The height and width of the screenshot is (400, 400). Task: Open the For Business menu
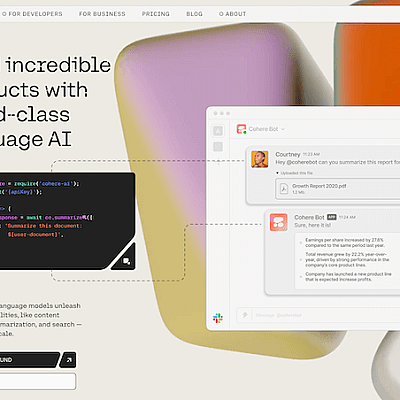pos(102,14)
